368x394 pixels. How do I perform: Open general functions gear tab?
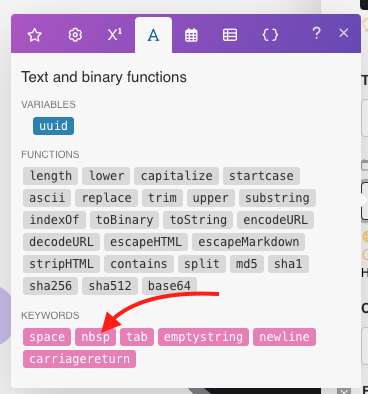coord(75,35)
